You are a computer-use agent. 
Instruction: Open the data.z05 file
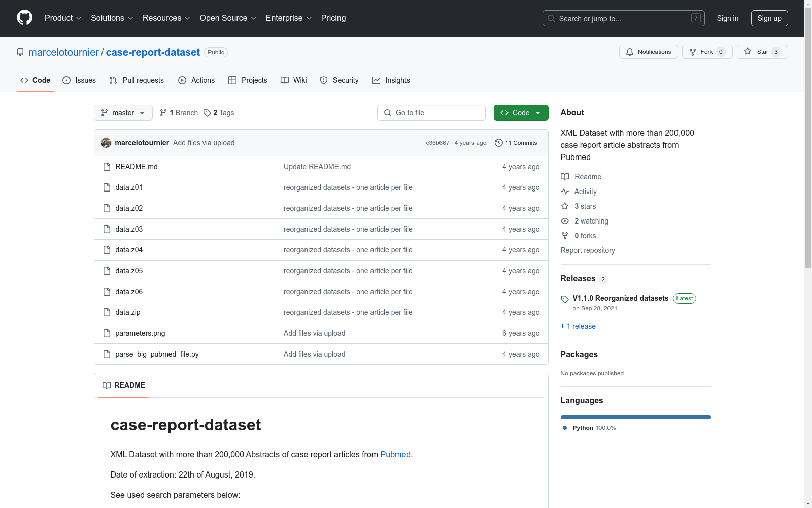click(129, 271)
